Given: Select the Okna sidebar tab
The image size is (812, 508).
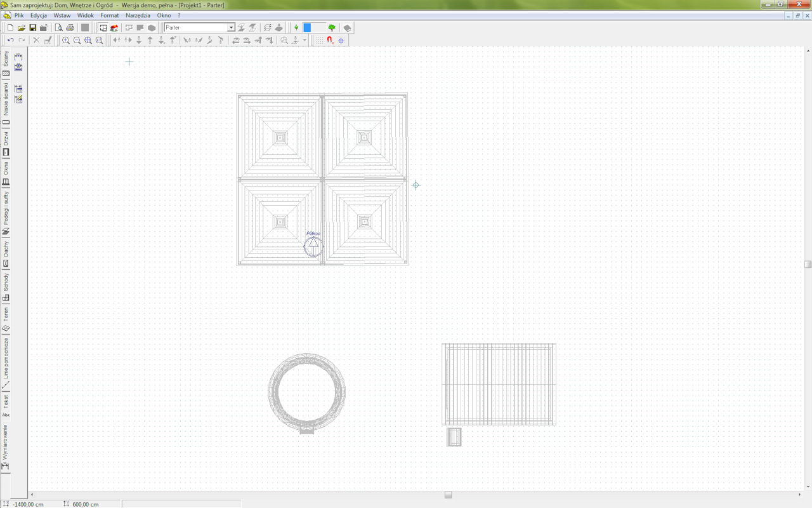Looking at the screenshot, I should (6, 173).
